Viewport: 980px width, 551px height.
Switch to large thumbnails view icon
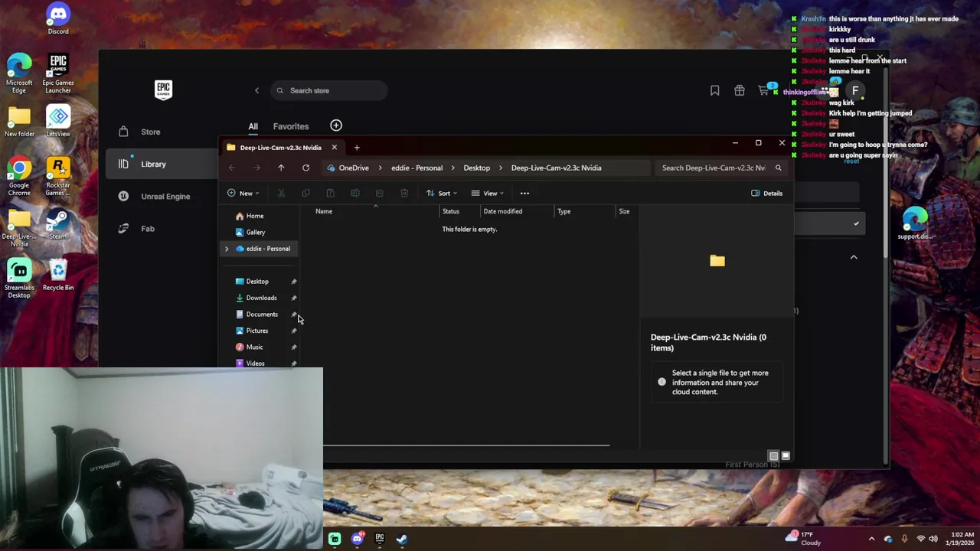pyautogui.click(x=786, y=456)
